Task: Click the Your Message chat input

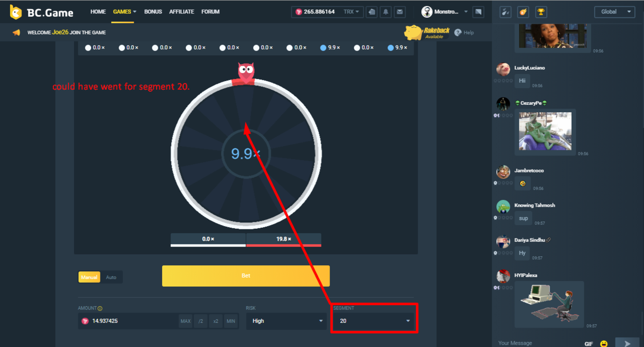Action: [x=537, y=343]
